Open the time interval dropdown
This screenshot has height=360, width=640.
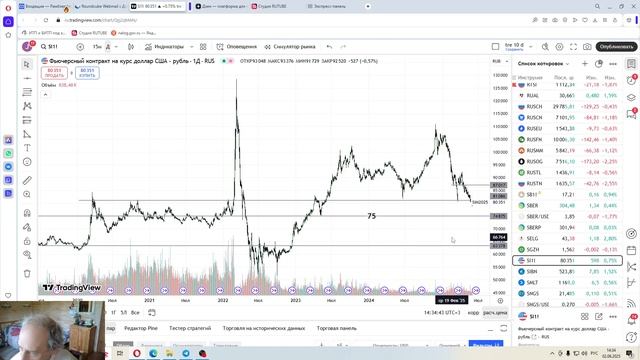[116, 47]
